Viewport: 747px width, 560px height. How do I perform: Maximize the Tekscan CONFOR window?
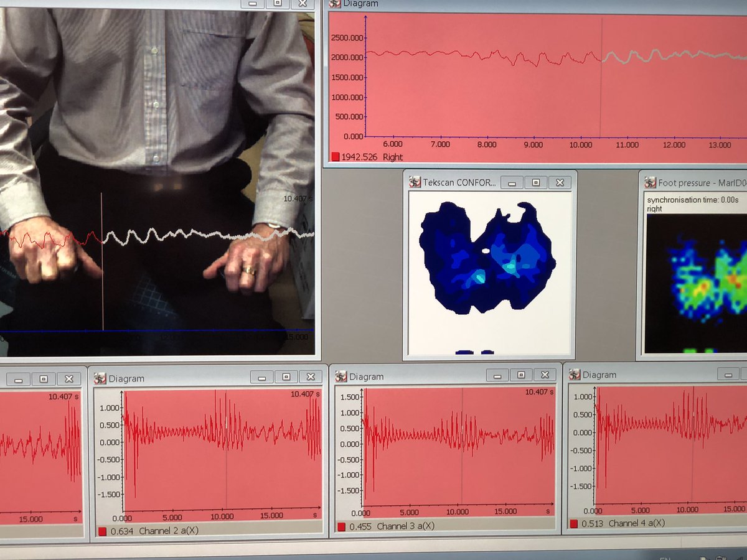pos(535,182)
